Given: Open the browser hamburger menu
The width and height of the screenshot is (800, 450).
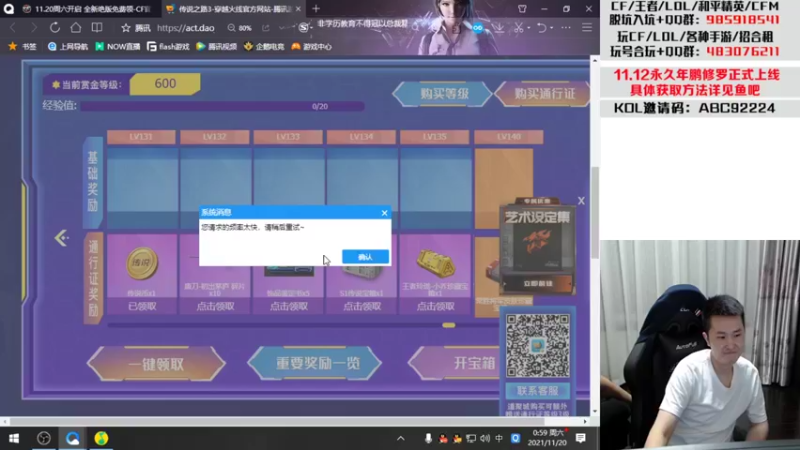Looking at the screenshot, I should pos(587,28).
